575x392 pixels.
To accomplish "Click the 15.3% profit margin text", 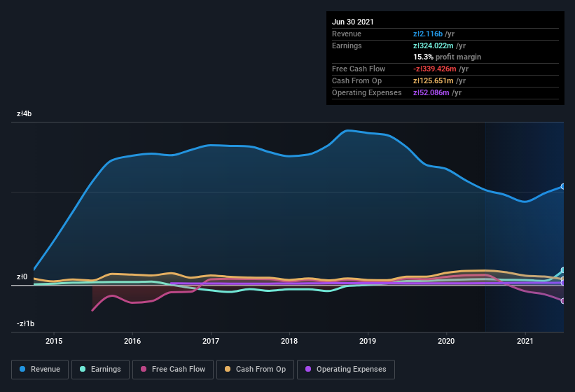I will click(447, 57).
